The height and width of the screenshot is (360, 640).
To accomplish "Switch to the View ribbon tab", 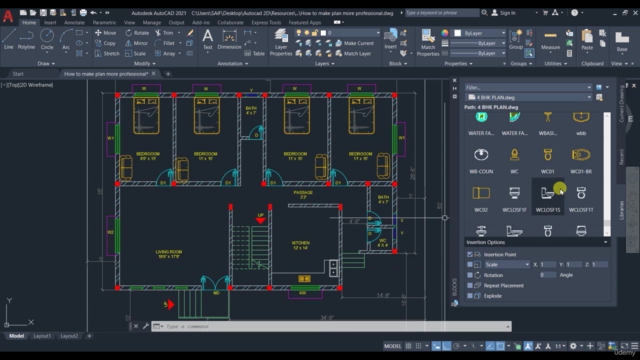I will pyautogui.click(x=129, y=22).
